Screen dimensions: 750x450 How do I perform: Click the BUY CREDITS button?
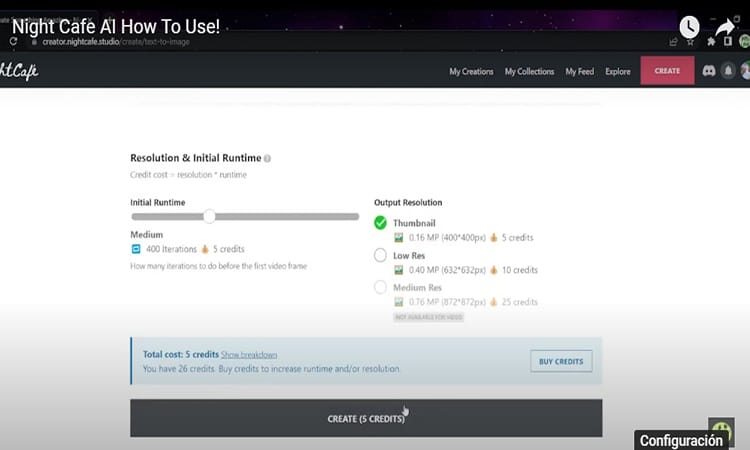click(561, 361)
